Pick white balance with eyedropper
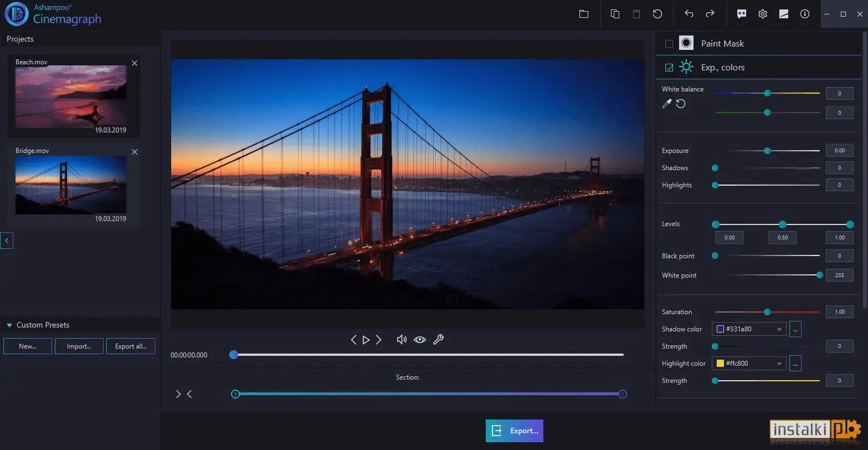Viewport: 868px width, 450px height. [667, 104]
